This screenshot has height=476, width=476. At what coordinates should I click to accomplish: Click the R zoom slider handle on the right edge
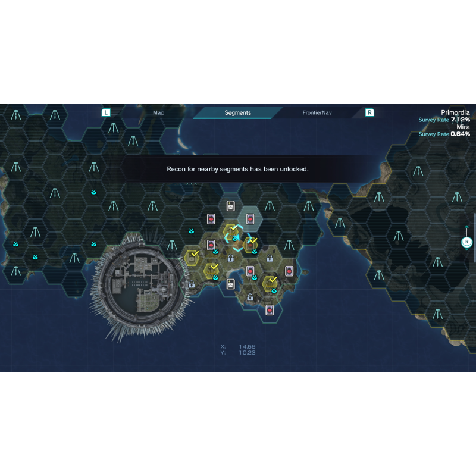click(x=466, y=242)
